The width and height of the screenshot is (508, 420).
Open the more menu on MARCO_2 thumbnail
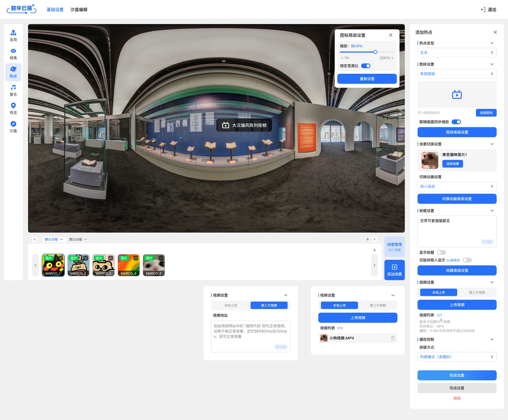click(x=86, y=258)
